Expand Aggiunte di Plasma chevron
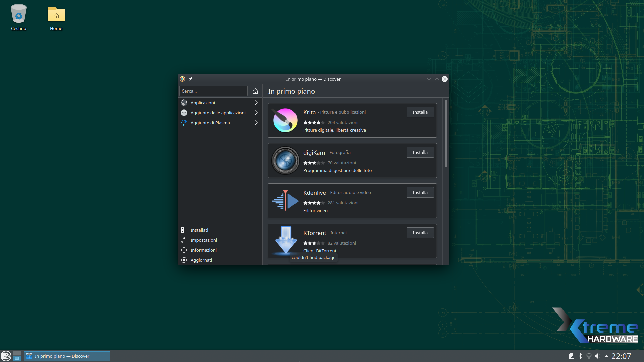The image size is (644, 362). pyautogui.click(x=256, y=123)
